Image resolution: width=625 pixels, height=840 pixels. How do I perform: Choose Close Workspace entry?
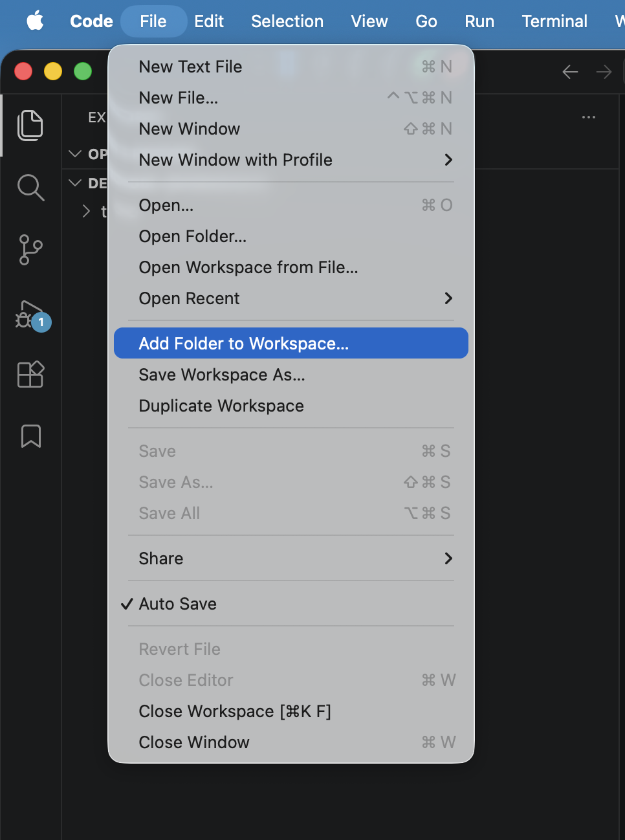click(291, 711)
